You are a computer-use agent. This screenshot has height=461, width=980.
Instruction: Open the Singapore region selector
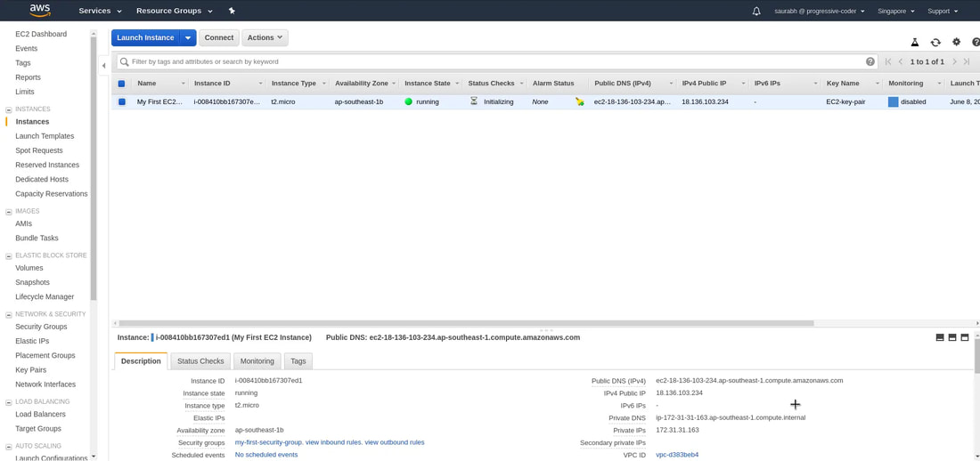[895, 12]
